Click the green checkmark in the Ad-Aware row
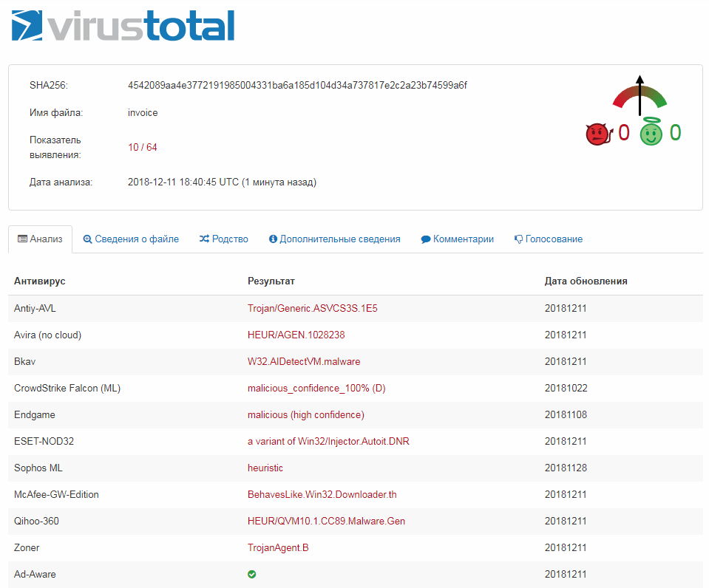 tap(252, 574)
